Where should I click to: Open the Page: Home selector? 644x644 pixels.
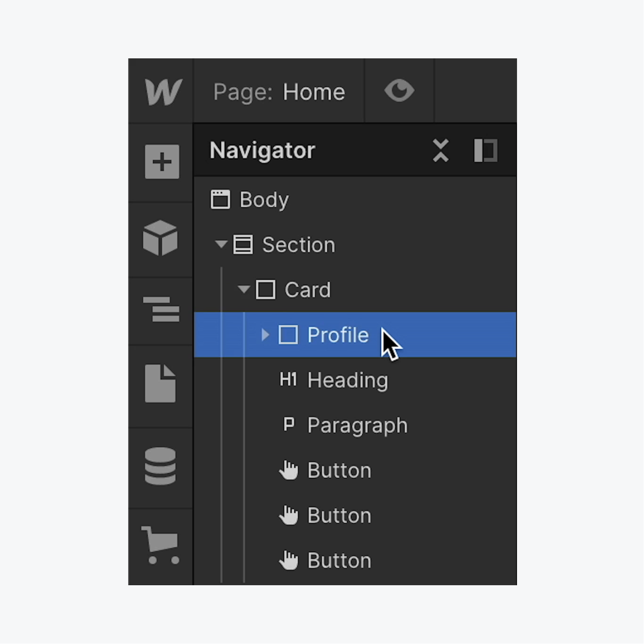point(279,92)
